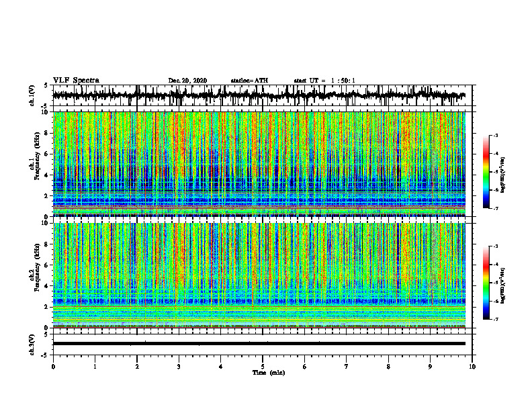This screenshot has height=411, width=532.
Task: Click the "Time (min)" x-axis label
Action: 269,373
